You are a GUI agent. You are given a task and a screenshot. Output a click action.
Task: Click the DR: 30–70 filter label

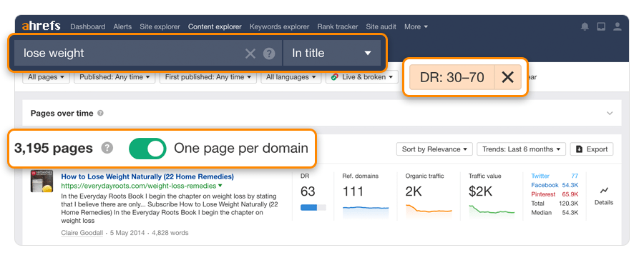point(452,77)
